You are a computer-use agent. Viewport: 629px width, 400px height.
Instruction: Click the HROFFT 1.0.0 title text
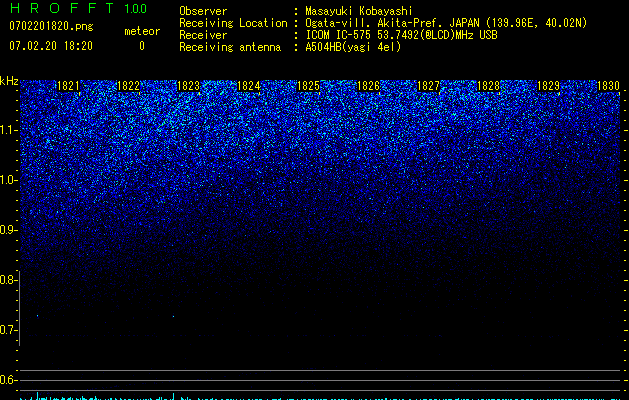(x=78, y=8)
